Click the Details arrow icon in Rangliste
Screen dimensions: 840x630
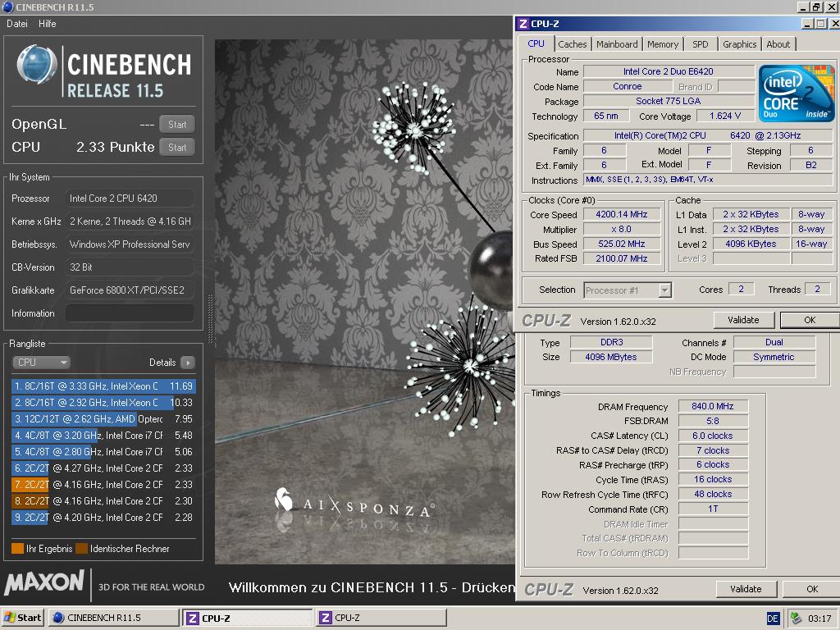(x=188, y=363)
